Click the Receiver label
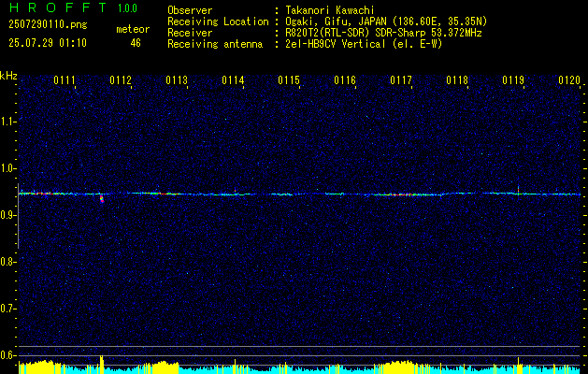Image resolution: width=588 pixels, height=374 pixels. click(190, 33)
